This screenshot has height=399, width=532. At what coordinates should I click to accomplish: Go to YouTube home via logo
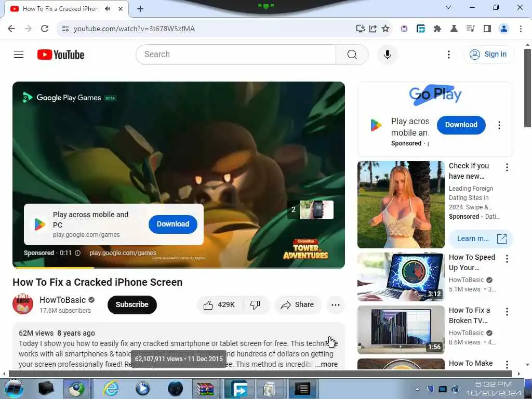[x=61, y=55]
